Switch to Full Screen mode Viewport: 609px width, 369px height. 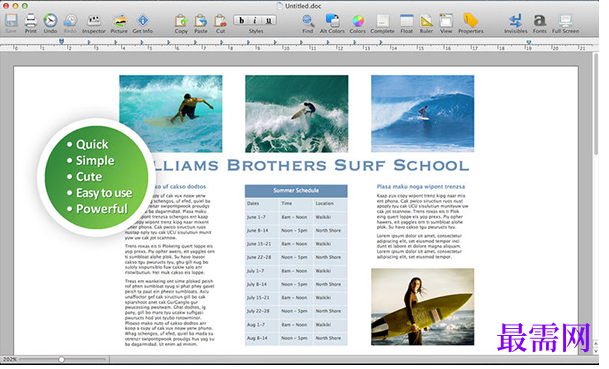point(566,20)
